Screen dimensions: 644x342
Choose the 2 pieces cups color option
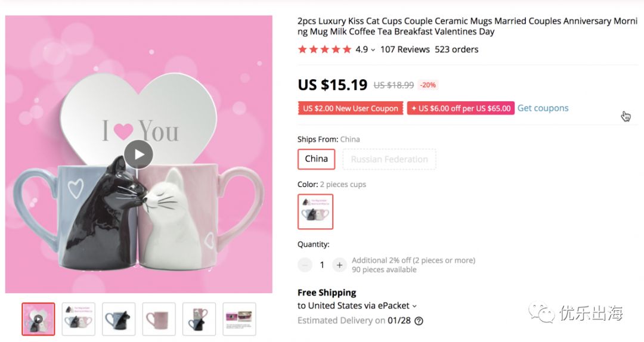[x=315, y=212]
